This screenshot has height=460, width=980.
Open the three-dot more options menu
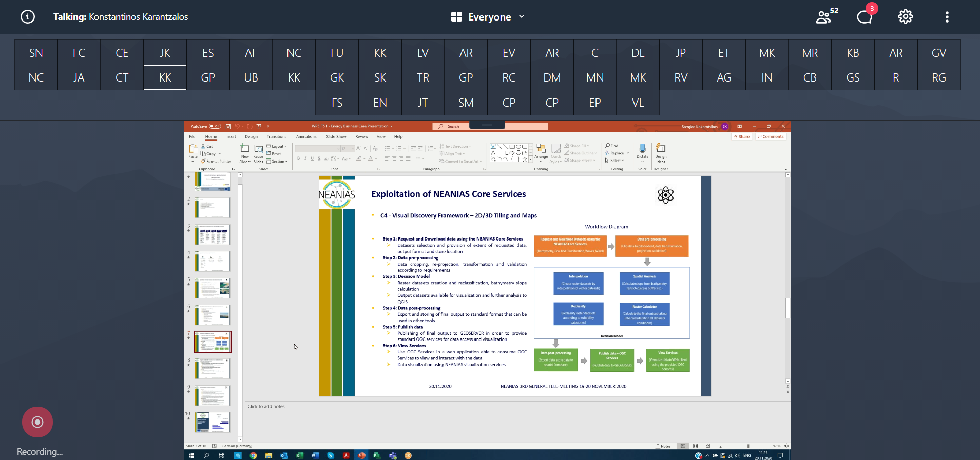click(x=947, y=17)
